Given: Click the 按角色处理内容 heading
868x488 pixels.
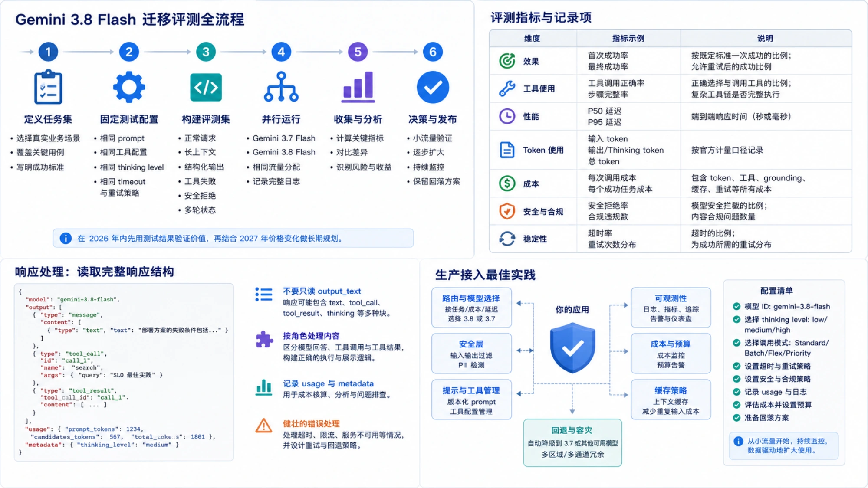Looking at the screenshot, I should pyautogui.click(x=311, y=336).
